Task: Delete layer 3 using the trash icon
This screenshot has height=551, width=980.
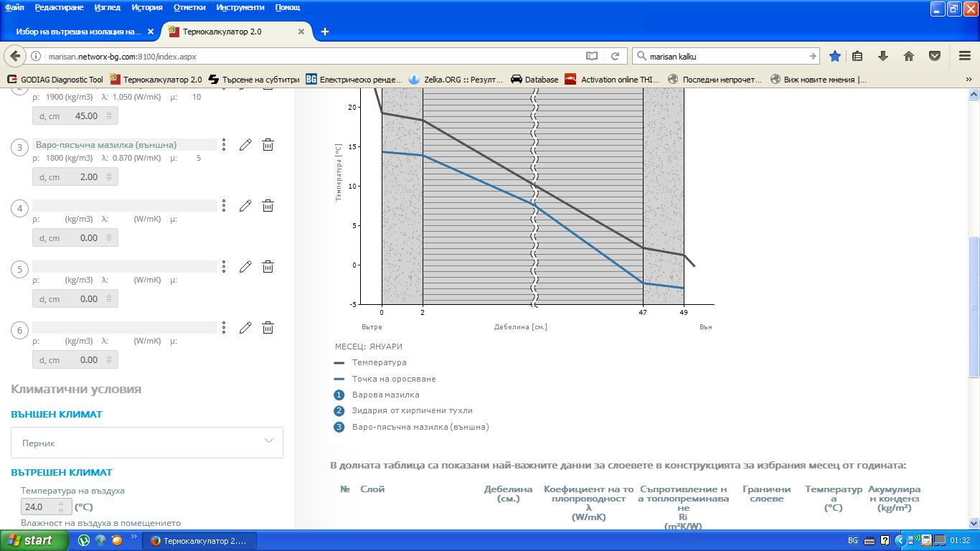Action: tap(268, 145)
